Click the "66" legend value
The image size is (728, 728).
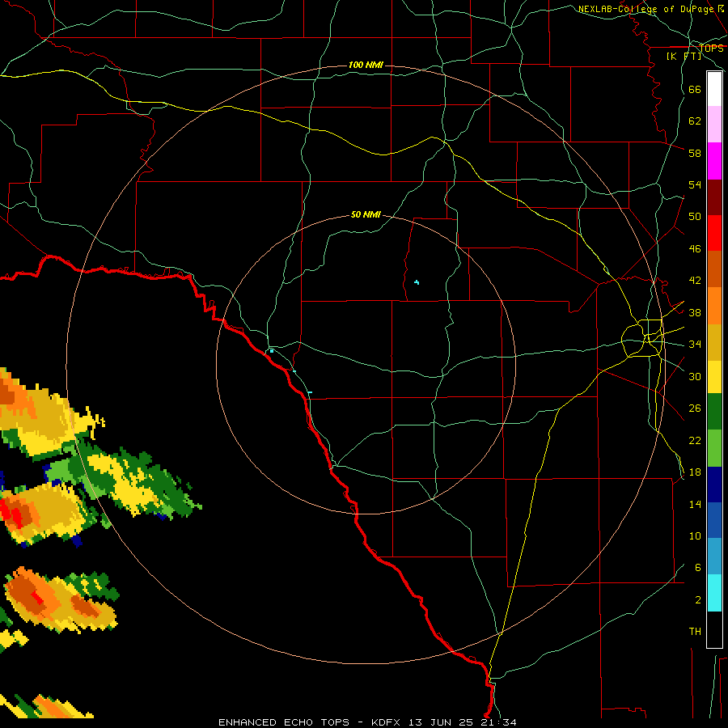coord(695,89)
